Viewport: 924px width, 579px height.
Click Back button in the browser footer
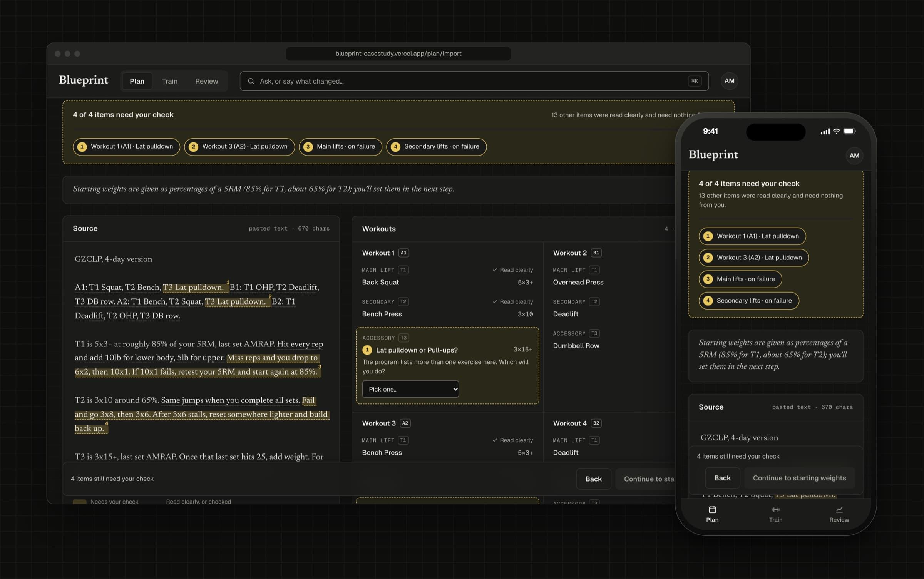point(593,479)
